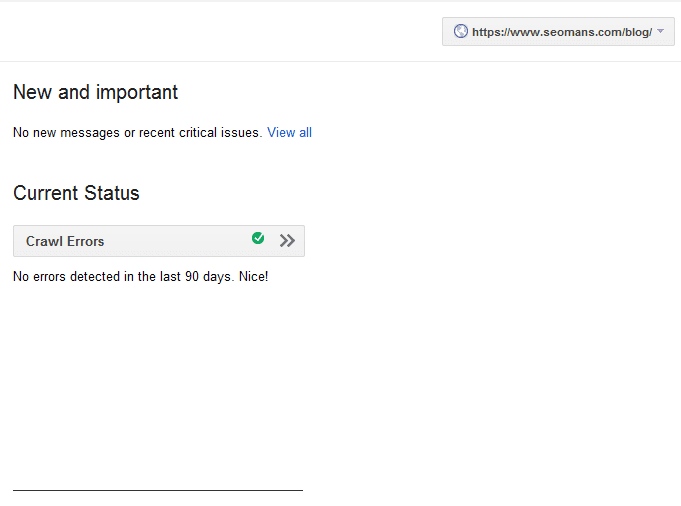Click the horizontal divider line at the bottom
Image resolution: width=681 pixels, height=506 pixels.
pos(158,490)
